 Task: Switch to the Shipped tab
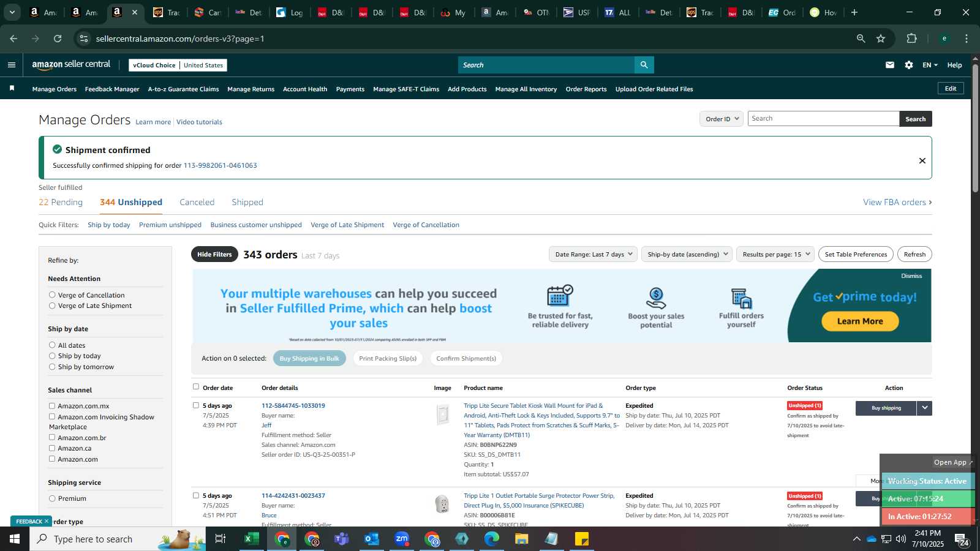coord(247,202)
